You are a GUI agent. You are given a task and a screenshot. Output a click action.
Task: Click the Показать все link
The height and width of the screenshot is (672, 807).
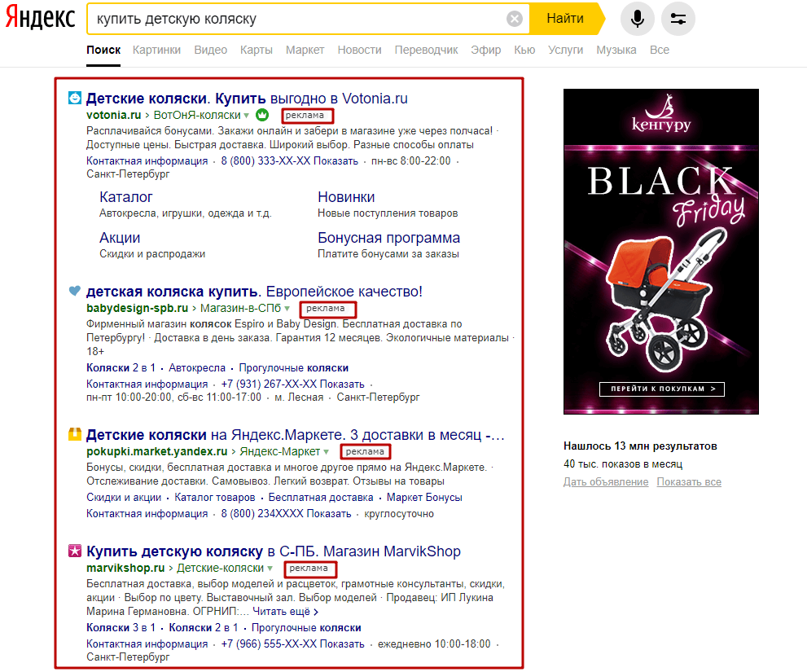(x=689, y=481)
